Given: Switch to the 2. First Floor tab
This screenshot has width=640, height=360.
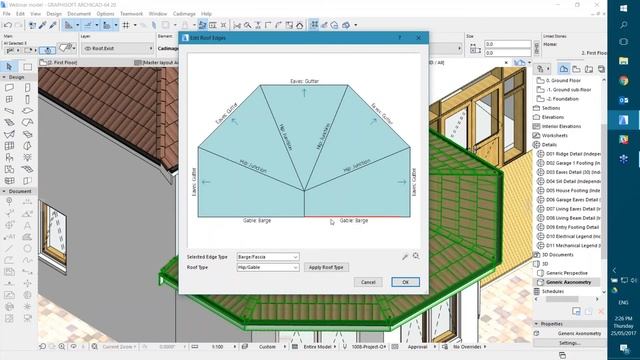Looking at the screenshot, I should tap(59, 62).
